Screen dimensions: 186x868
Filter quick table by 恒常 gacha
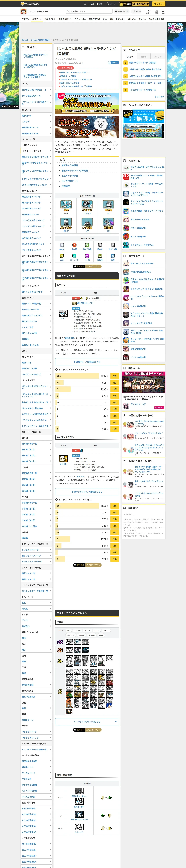coord(69,630)
